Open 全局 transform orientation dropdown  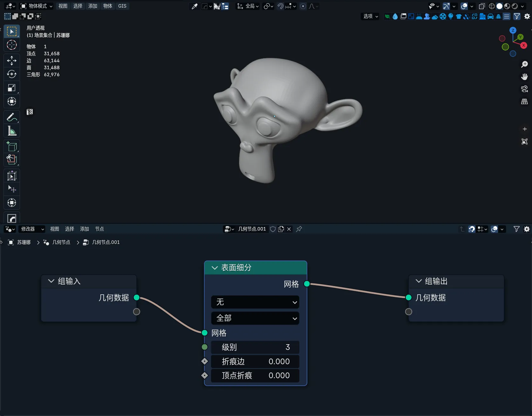(248, 6)
